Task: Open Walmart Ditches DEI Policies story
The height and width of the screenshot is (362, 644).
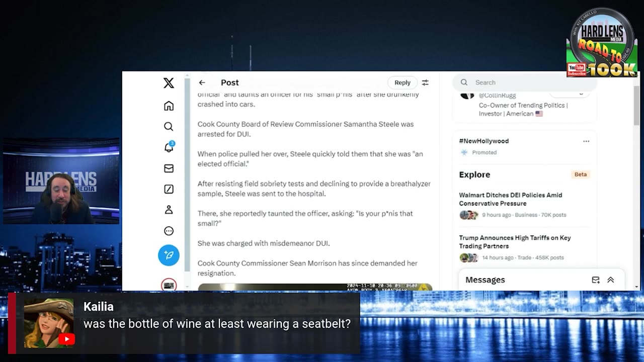Action: point(524,205)
